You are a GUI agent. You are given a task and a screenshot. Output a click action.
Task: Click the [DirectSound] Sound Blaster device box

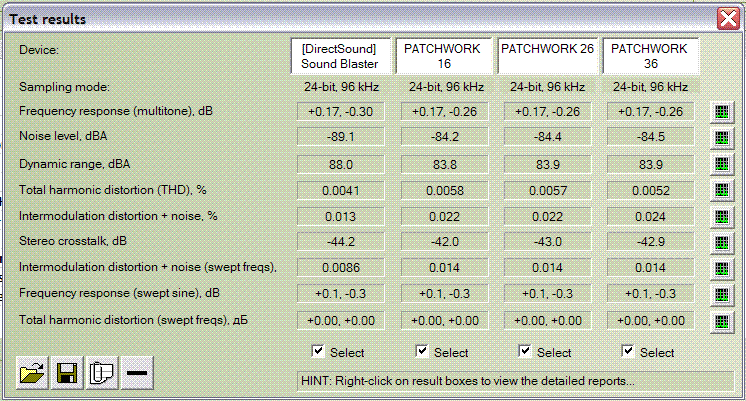coord(340,56)
